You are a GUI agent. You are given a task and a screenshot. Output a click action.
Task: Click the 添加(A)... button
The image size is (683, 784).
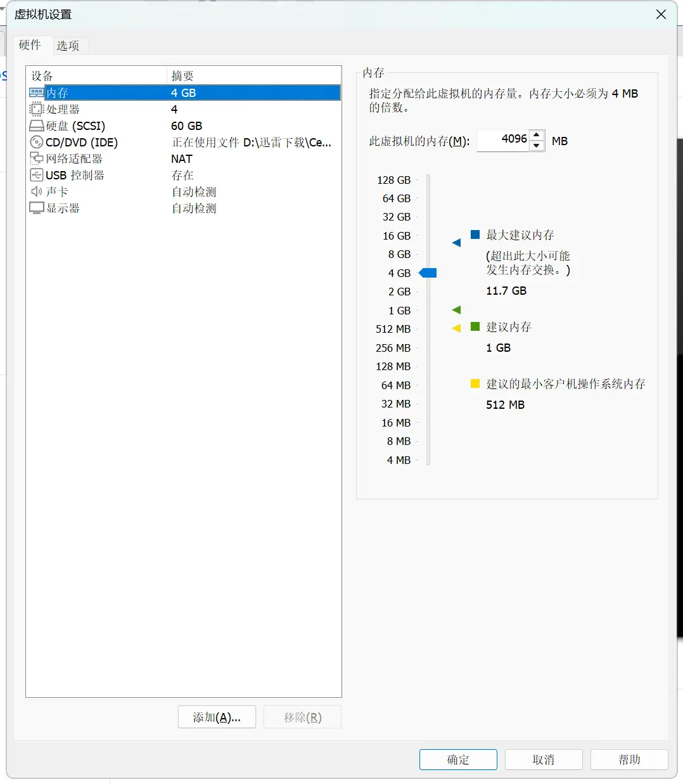(x=217, y=717)
